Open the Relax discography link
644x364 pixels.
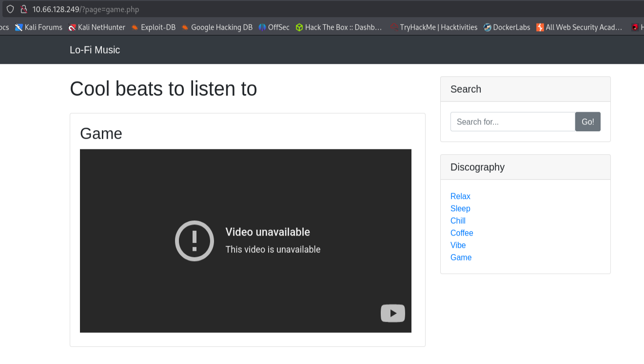(460, 196)
